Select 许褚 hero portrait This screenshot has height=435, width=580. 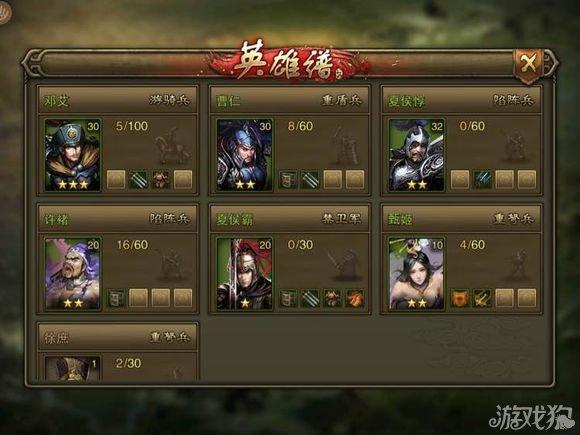coord(72,273)
